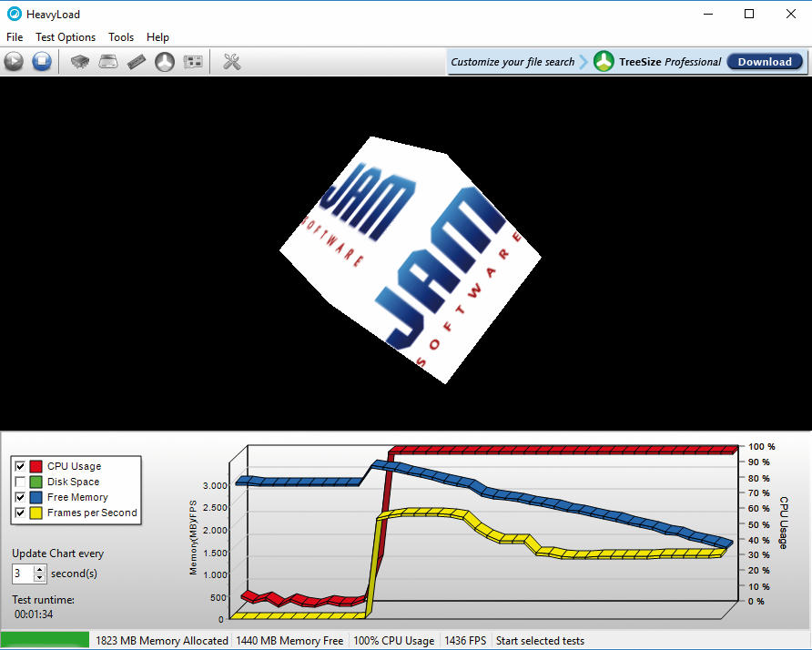Minimize the HeavyLoad window
This screenshot has width=812, height=650.
tap(708, 14)
